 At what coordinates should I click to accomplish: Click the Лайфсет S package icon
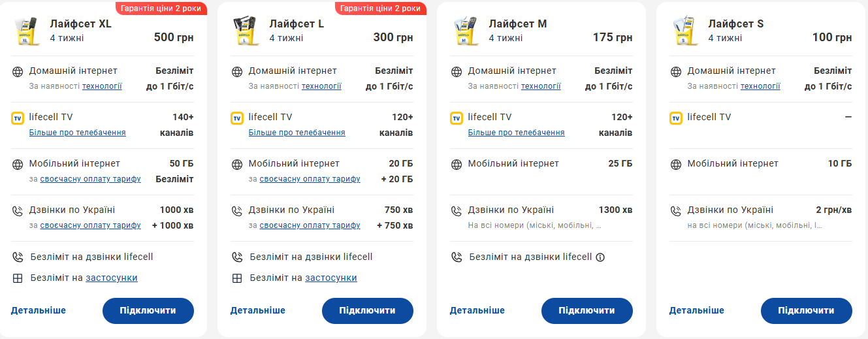pos(684,31)
